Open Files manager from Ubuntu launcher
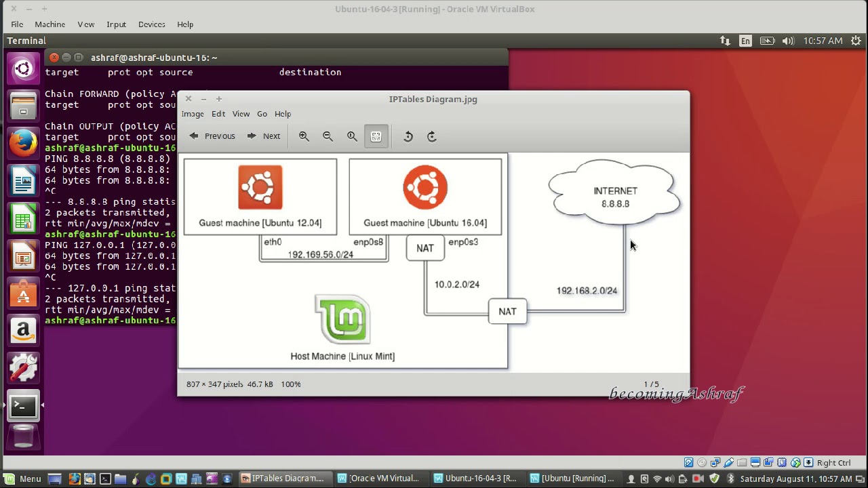This screenshot has width=868, height=488. tap(23, 106)
